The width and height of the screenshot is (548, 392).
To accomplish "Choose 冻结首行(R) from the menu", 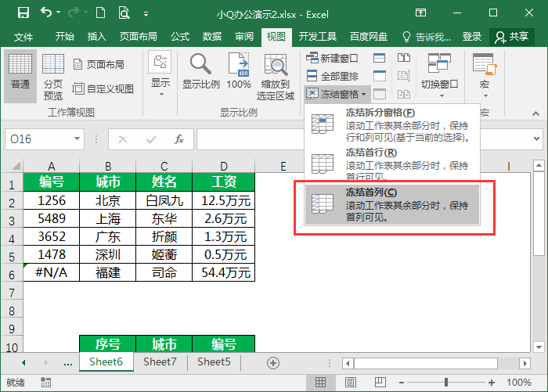I will 392,164.
